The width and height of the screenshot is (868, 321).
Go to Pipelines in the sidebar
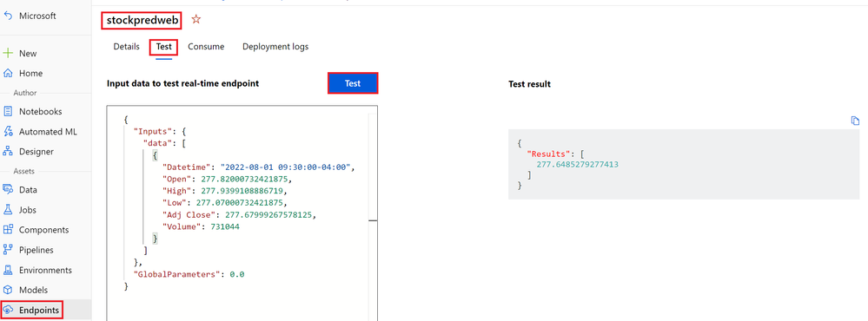point(36,250)
